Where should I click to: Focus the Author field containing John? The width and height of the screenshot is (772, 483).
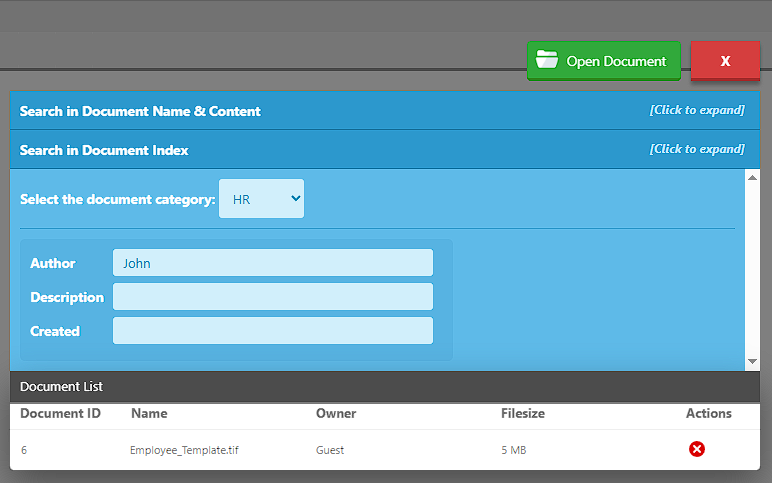click(x=272, y=263)
